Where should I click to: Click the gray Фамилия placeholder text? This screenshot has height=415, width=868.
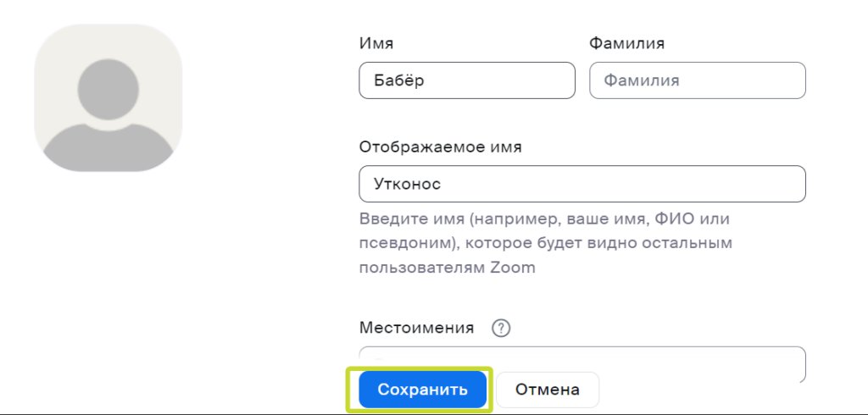click(641, 80)
